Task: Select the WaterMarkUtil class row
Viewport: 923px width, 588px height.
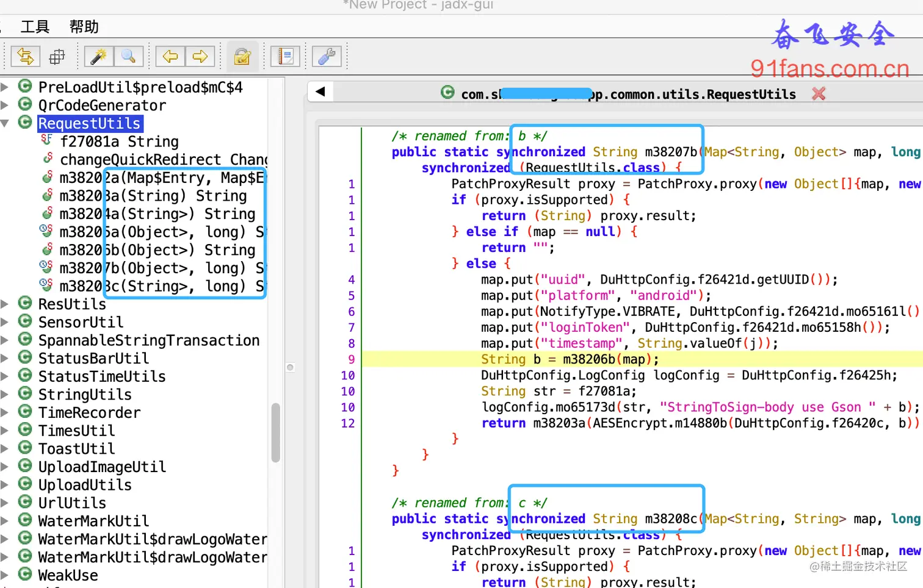Action: click(93, 521)
